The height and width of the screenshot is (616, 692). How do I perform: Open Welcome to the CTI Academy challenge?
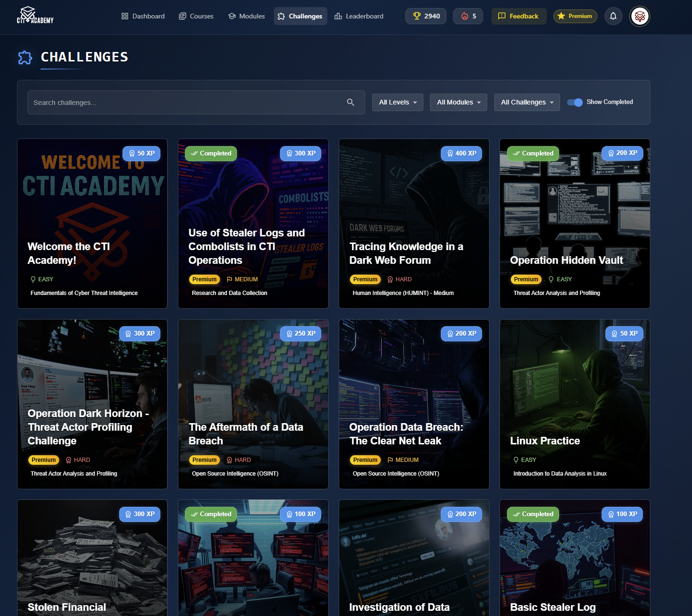pyautogui.click(x=92, y=224)
